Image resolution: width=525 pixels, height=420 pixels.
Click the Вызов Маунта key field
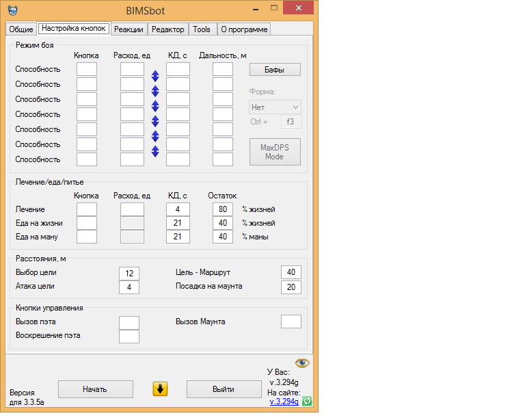291,321
